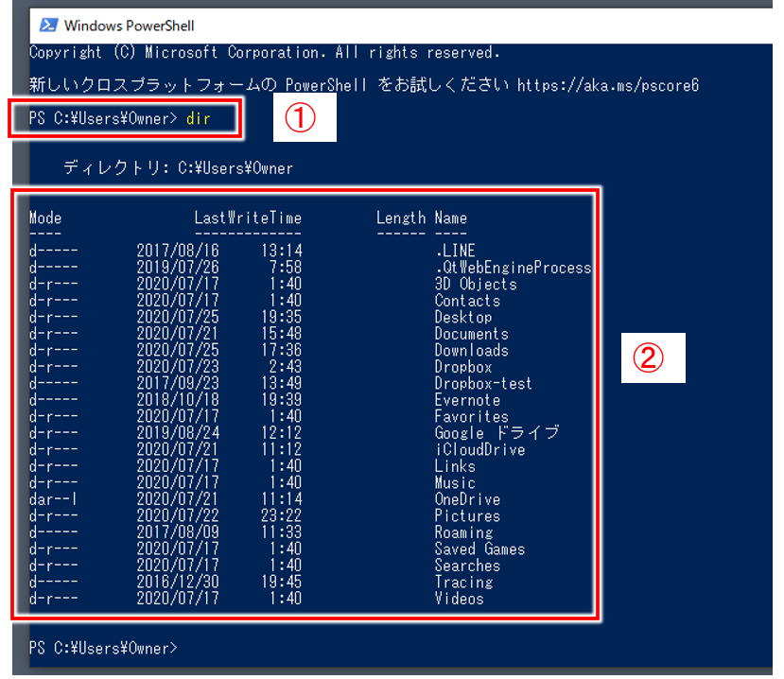
Task: Select the Microsoft Corporation copyright line
Action: point(265,53)
